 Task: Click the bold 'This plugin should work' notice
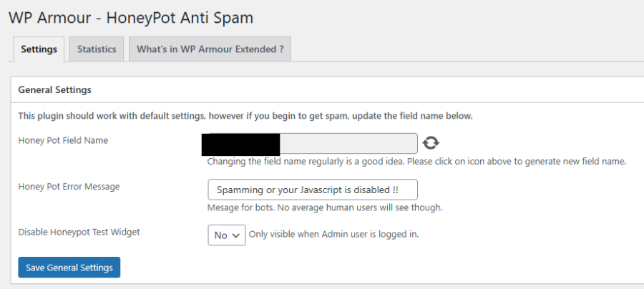(x=245, y=115)
